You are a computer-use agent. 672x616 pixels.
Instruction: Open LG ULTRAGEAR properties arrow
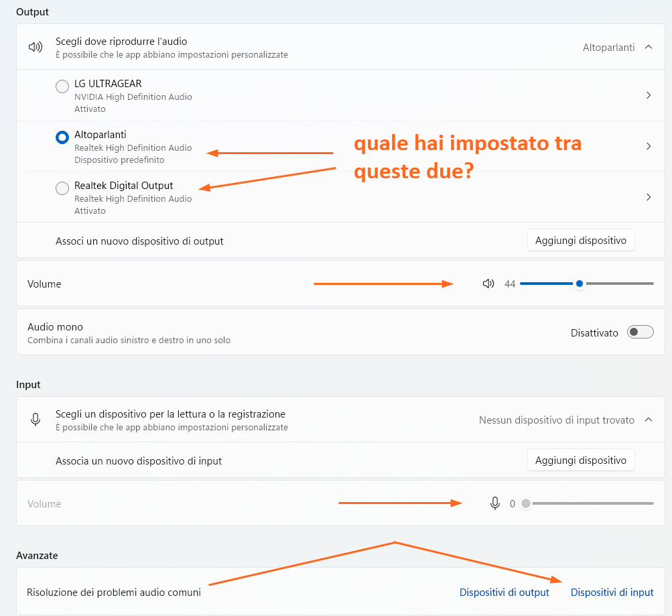pos(648,95)
